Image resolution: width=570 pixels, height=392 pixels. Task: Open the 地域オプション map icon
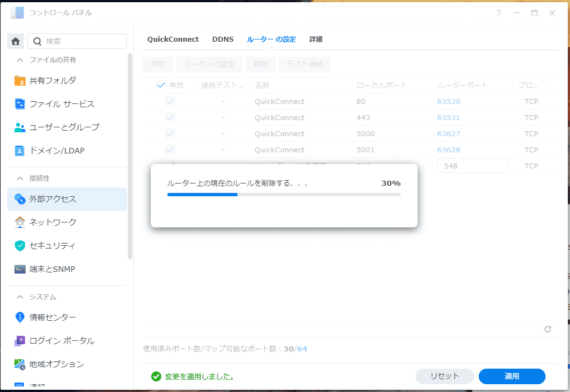[x=19, y=364]
